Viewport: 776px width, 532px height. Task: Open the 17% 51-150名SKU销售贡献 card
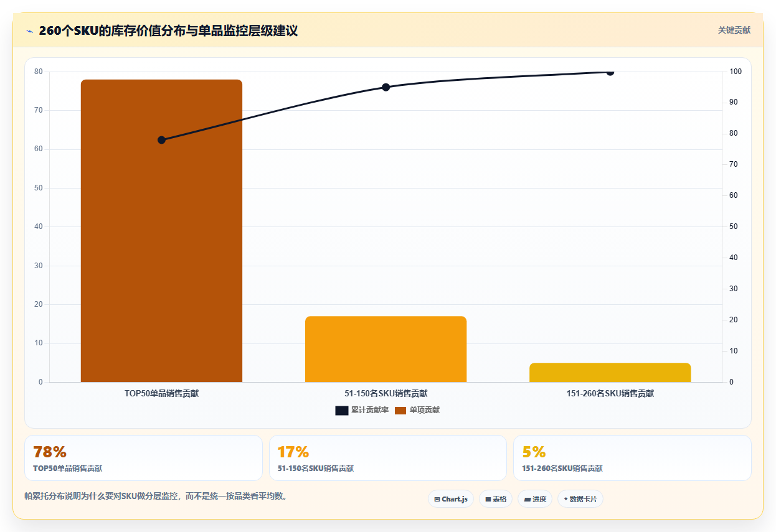pyautogui.click(x=388, y=458)
